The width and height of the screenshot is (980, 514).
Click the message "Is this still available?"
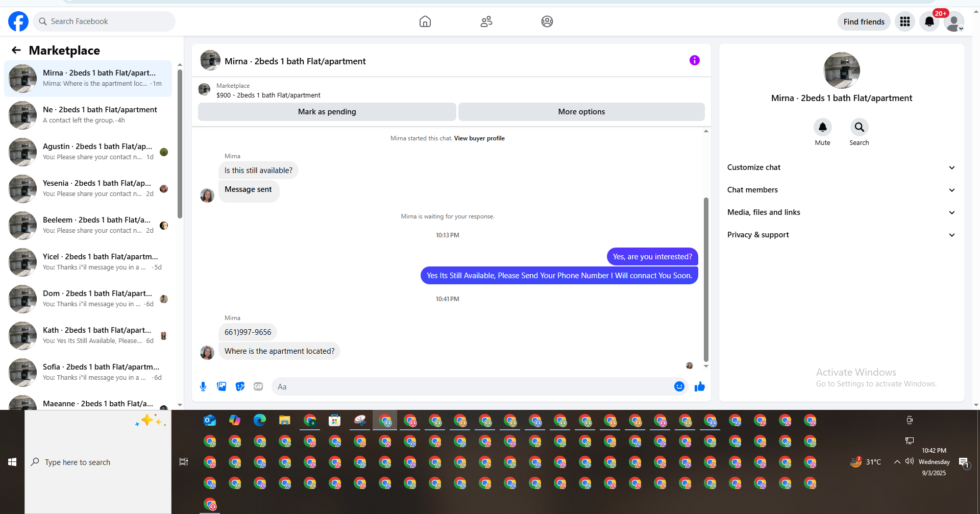258,170
